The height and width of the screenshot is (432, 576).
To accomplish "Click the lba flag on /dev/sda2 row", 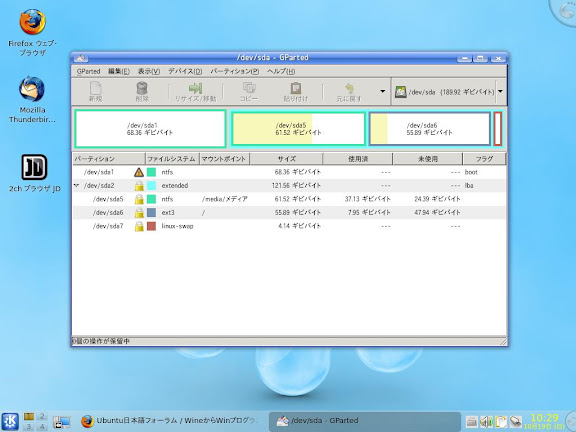I will point(469,186).
